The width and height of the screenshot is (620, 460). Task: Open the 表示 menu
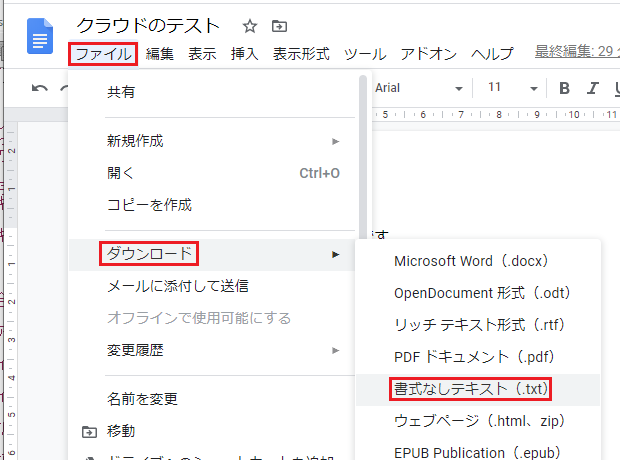coord(202,54)
